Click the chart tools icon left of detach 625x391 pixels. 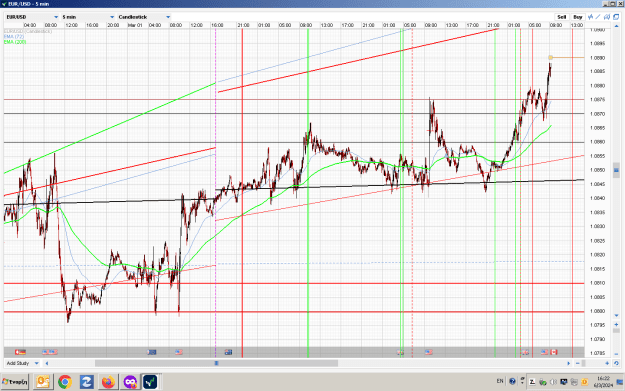tap(607, 17)
